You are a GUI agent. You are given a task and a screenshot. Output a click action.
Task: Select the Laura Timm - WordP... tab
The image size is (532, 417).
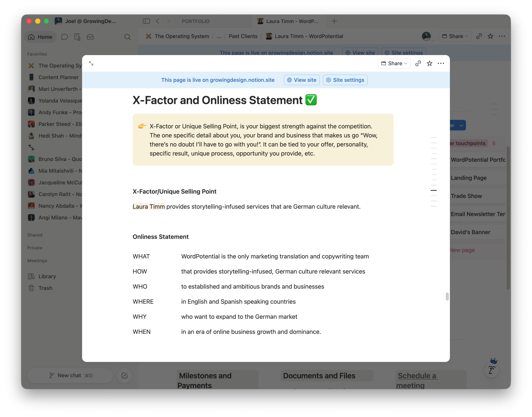tap(289, 21)
